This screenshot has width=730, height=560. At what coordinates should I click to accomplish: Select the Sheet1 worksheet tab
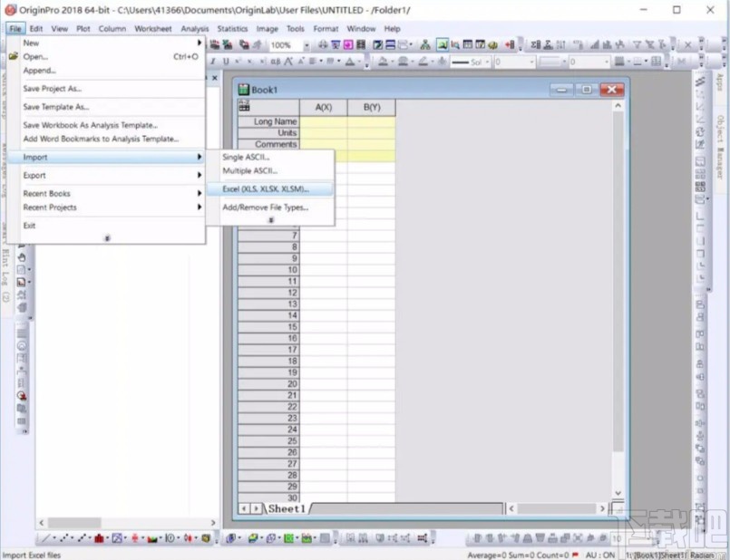tap(287, 508)
